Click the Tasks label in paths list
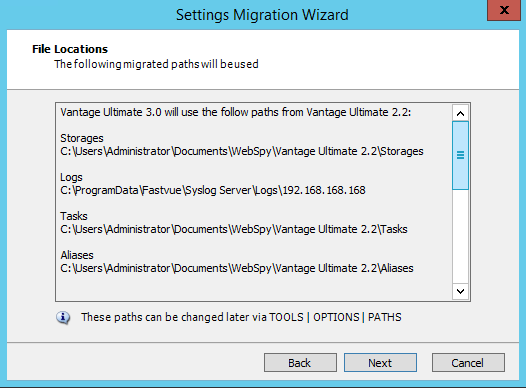 click(74, 216)
